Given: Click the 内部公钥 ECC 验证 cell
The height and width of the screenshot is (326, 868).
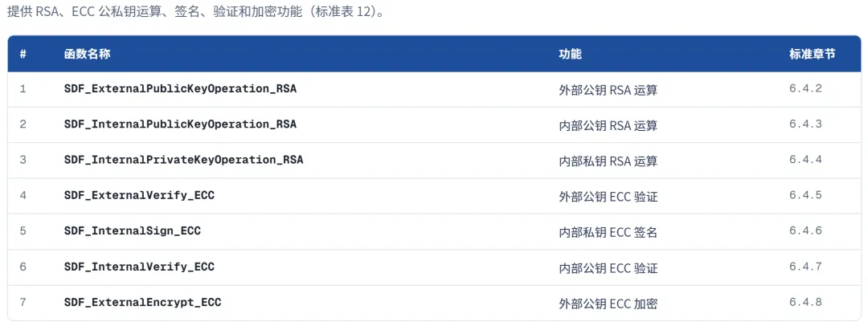Looking at the screenshot, I should pos(608,268).
